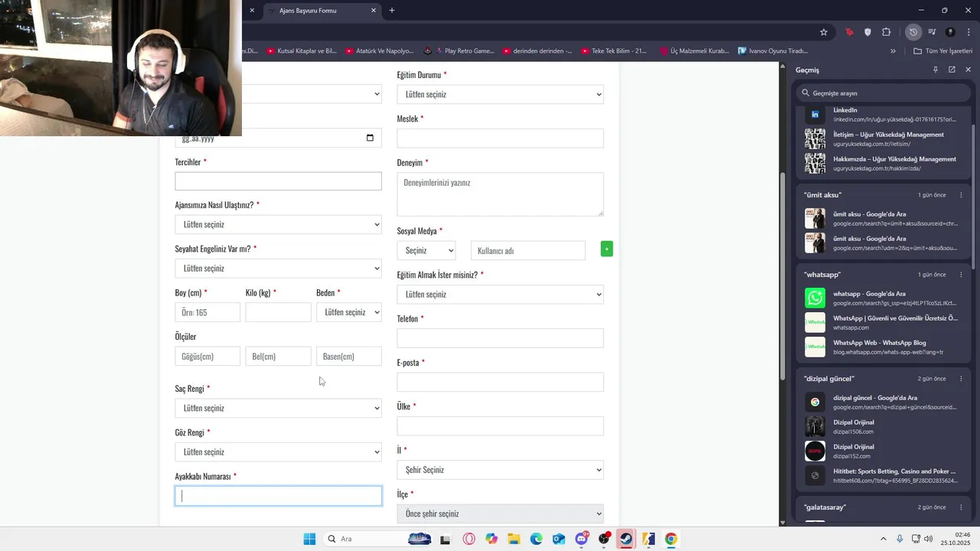Click the E-posta input field

coord(500,382)
